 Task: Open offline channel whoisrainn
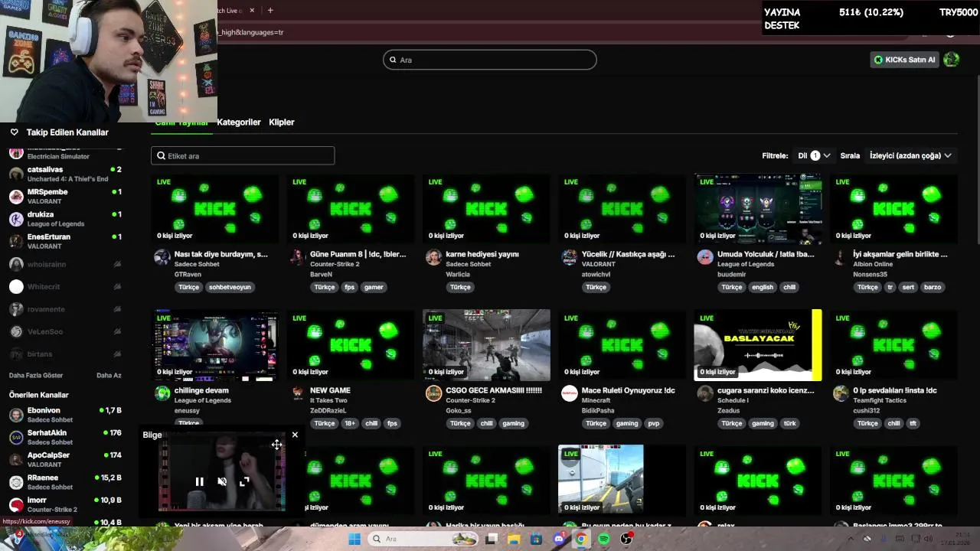pyautogui.click(x=65, y=264)
